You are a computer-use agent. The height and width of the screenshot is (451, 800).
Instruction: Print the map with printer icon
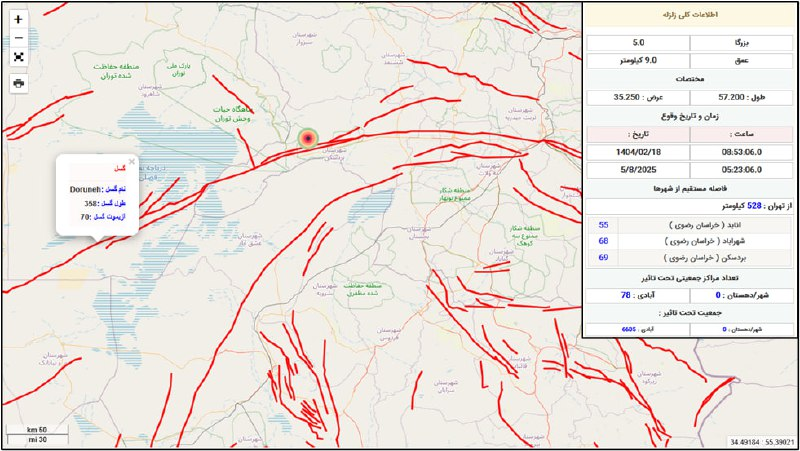tap(18, 83)
